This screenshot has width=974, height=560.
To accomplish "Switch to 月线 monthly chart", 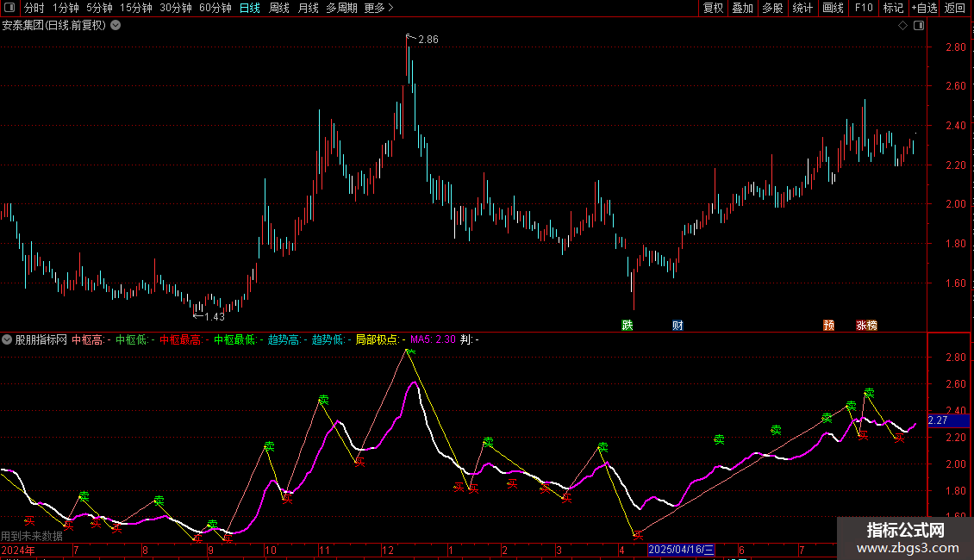I will [308, 8].
